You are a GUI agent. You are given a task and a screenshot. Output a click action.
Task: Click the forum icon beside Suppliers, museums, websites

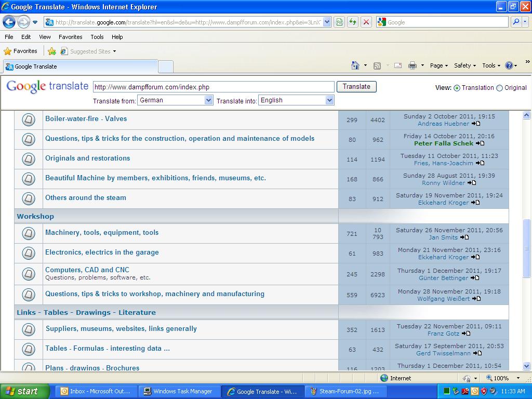(x=29, y=329)
